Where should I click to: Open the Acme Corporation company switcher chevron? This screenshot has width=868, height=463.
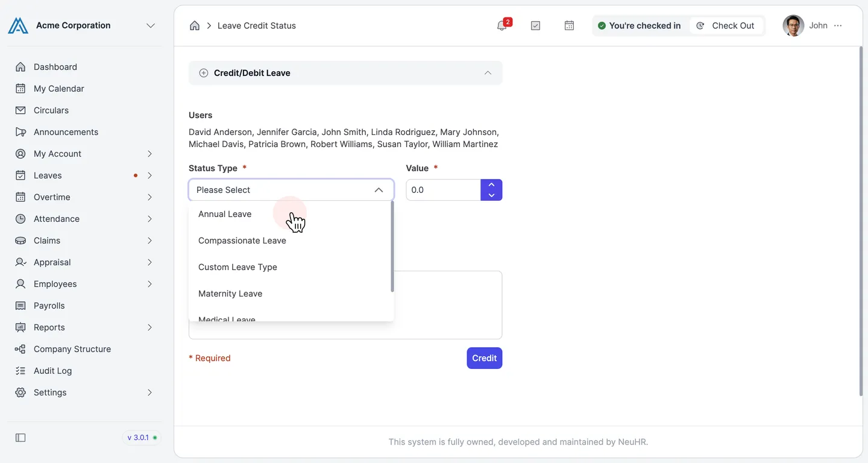click(x=151, y=25)
